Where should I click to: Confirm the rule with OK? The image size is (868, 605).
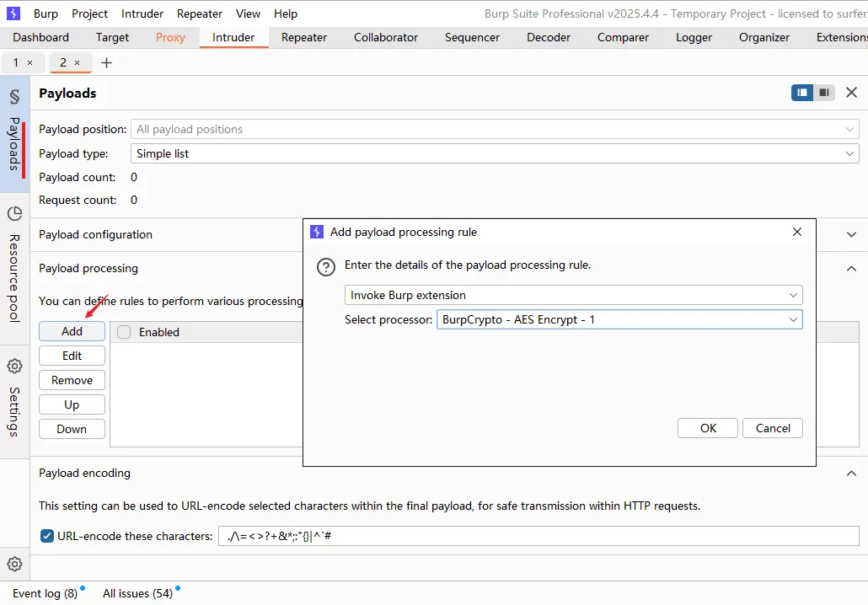[708, 428]
